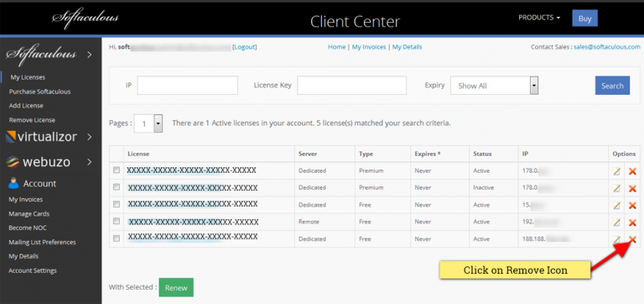Check the 188.188 license row checkbox
This screenshot has height=304, width=644.
(117, 238)
